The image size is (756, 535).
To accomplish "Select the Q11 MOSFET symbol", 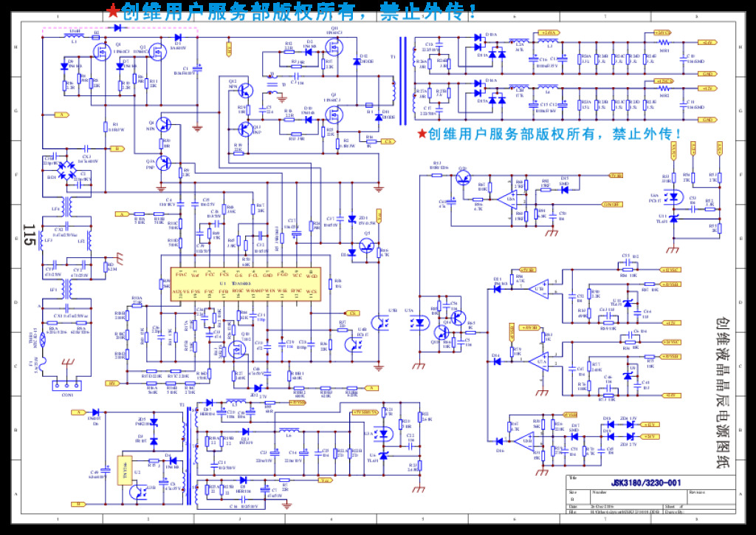I will pos(333,47).
